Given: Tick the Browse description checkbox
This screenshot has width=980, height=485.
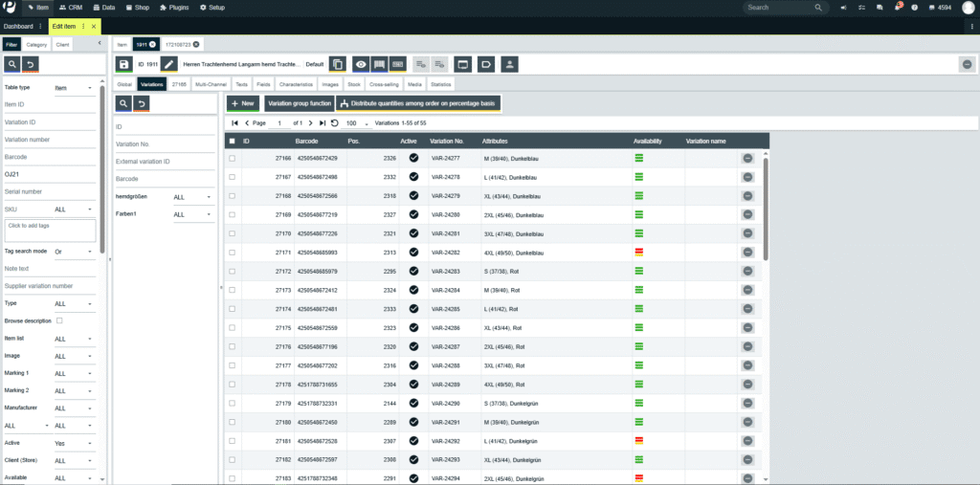Looking at the screenshot, I should point(59,320).
